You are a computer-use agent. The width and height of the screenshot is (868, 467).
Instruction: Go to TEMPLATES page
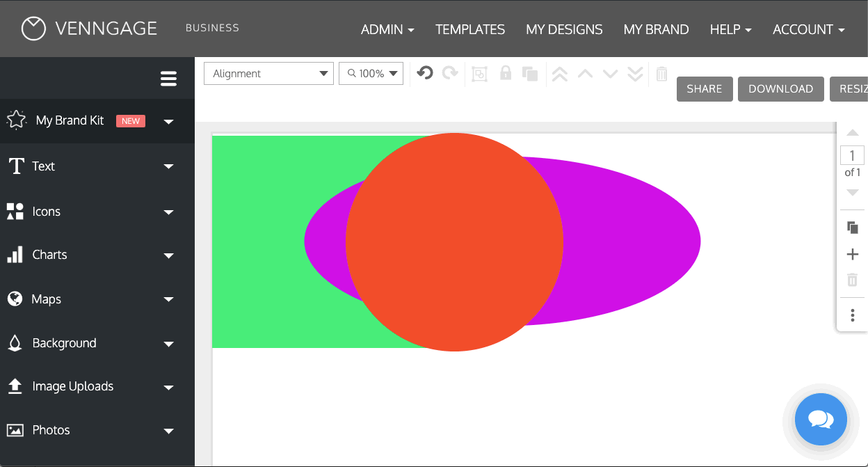pyautogui.click(x=470, y=29)
